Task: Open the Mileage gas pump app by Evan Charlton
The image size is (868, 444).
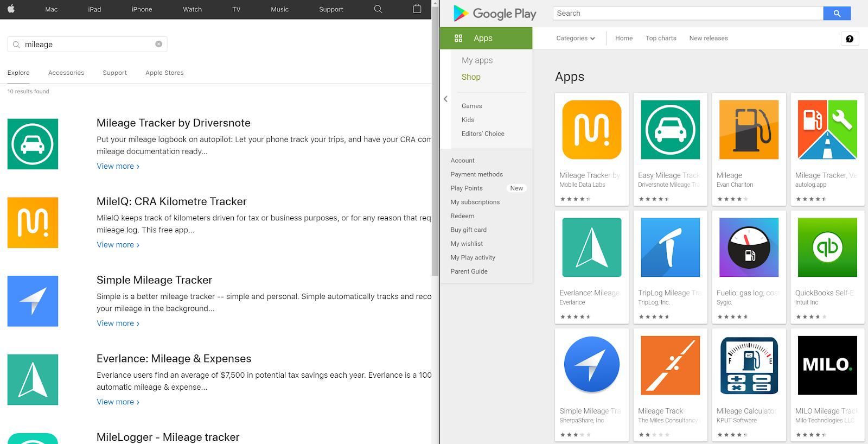Action: 749,130
